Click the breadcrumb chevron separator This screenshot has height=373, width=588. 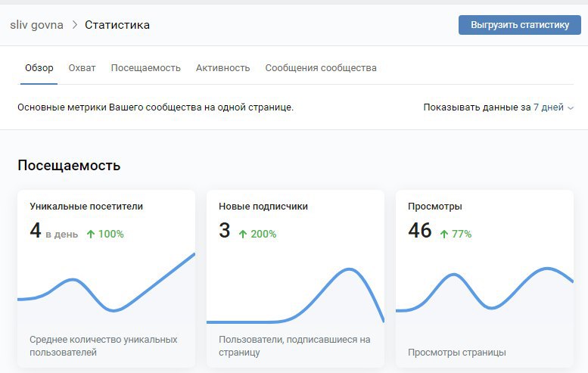[75, 25]
